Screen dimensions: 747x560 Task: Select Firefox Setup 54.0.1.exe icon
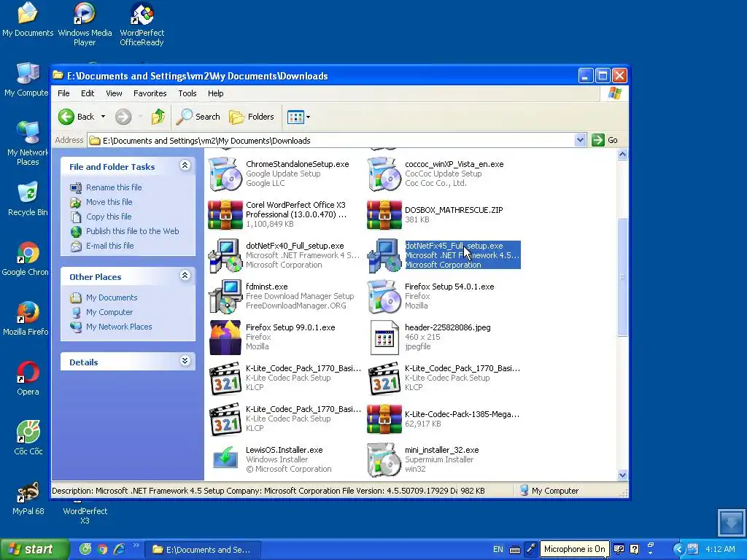click(x=384, y=297)
